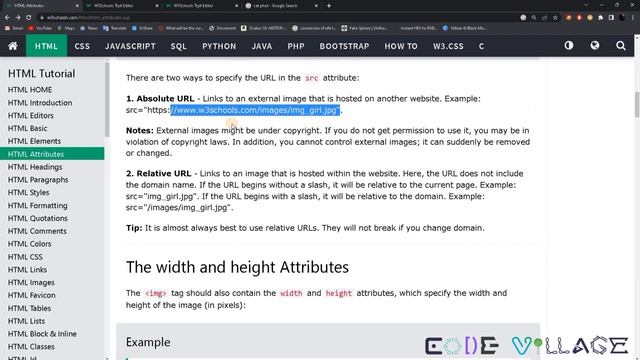Close the HTML Attributes tab
The image size is (640, 360).
(77, 6)
